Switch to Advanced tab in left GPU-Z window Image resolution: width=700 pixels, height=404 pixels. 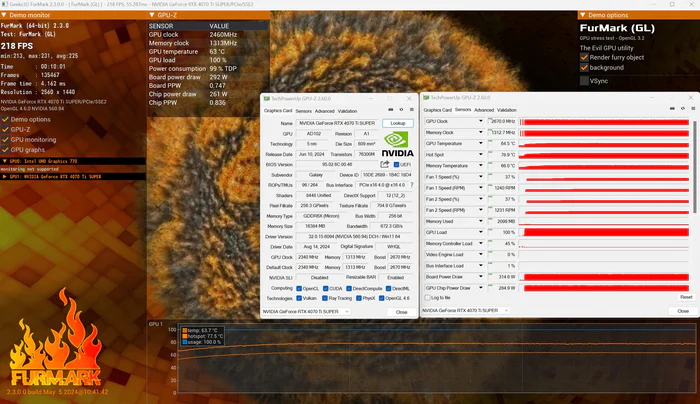(325, 111)
